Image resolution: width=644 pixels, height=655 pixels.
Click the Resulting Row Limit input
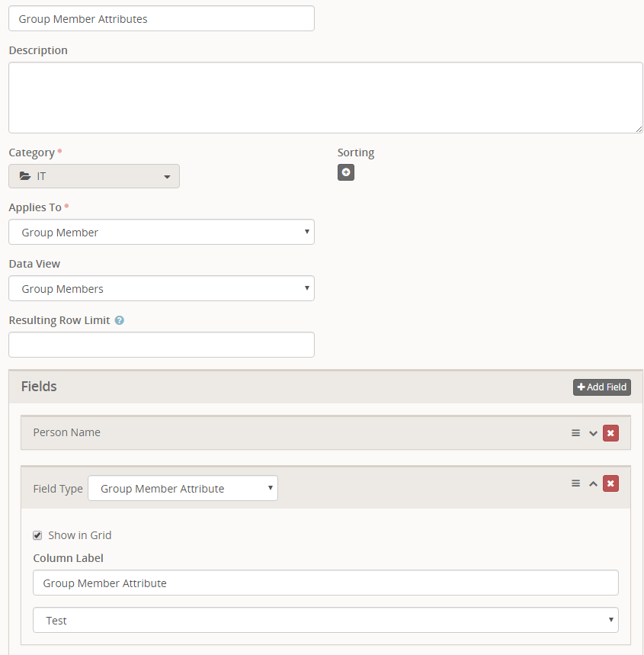click(x=161, y=345)
